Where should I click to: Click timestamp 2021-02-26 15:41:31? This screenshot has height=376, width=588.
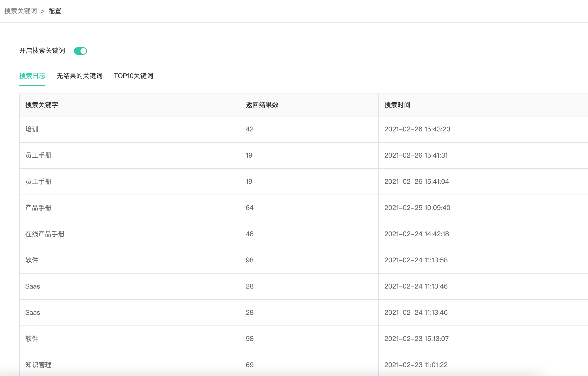[416, 155]
